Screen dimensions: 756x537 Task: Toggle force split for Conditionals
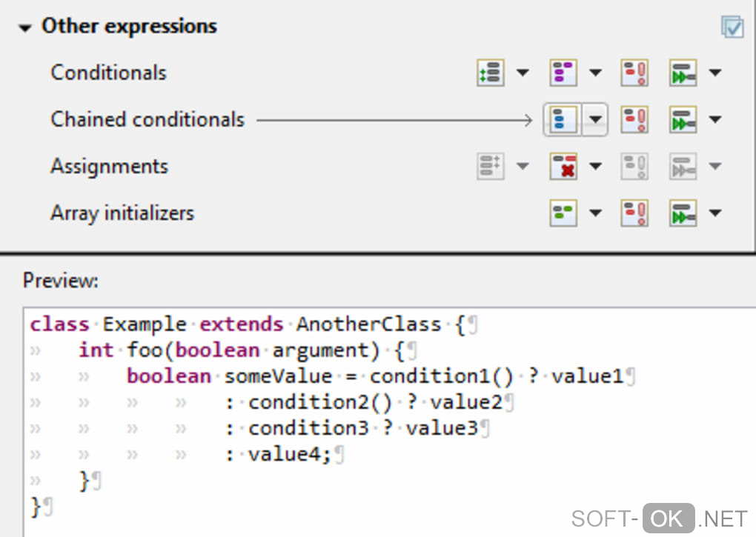click(x=634, y=73)
